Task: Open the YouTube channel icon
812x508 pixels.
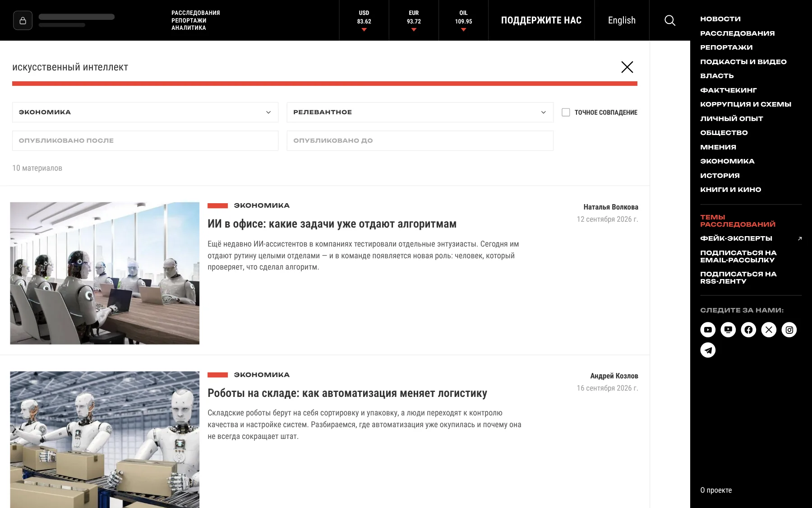Action: pyautogui.click(x=708, y=330)
